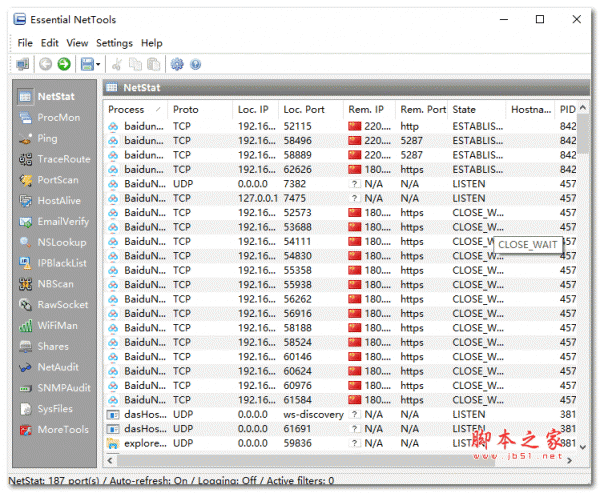Click the horizontal scrollbar left arrow
The height and width of the screenshot is (493, 600).
click(x=110, y=460)
